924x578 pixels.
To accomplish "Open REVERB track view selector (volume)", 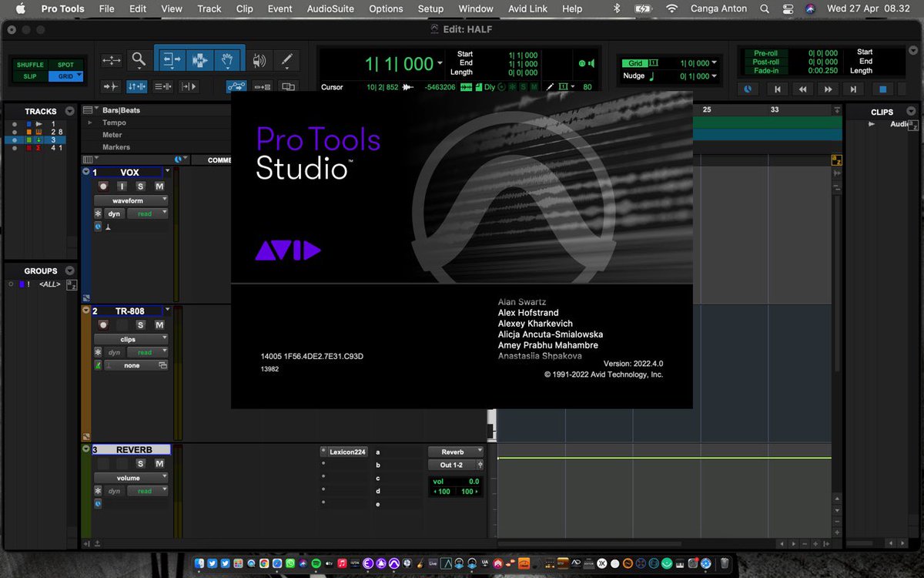I will click(x=131, y=478).
